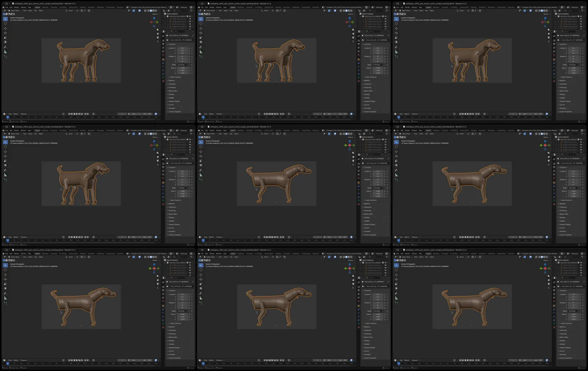The width and height of the screenshot is (588, 371).
Task: Toggle the camera lock icon in bottom-right viewport
Action: point(549,287)
